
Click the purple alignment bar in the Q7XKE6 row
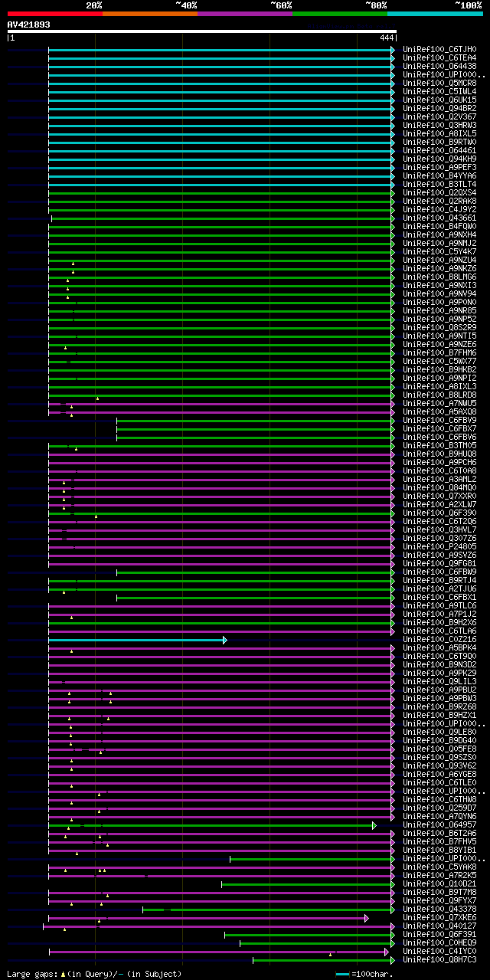(208, 917)
